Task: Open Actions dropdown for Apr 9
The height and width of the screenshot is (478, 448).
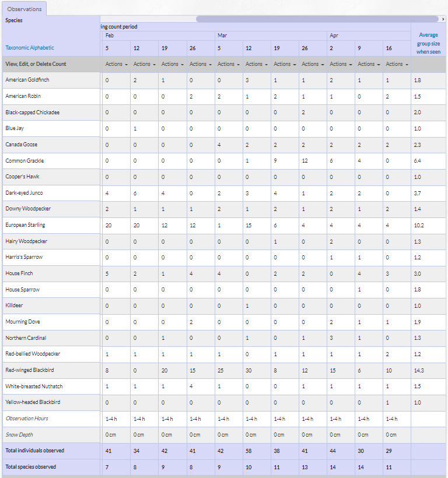Action: pos(369,64)
